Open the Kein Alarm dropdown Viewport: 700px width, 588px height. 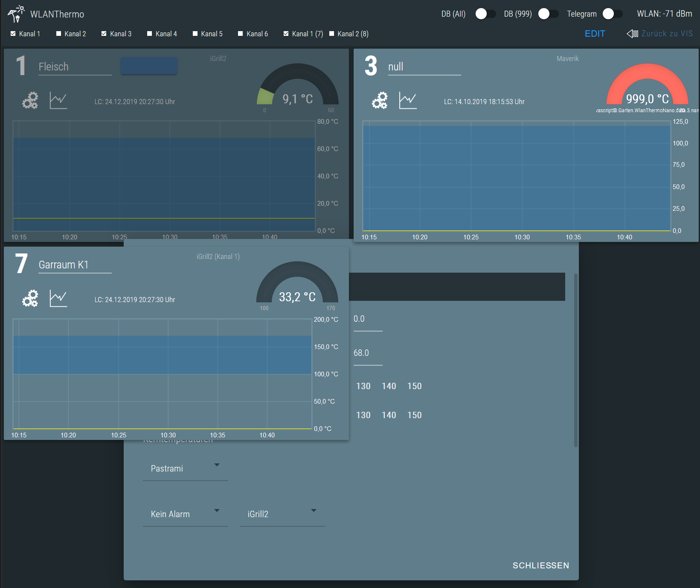(x=186, y=514)
